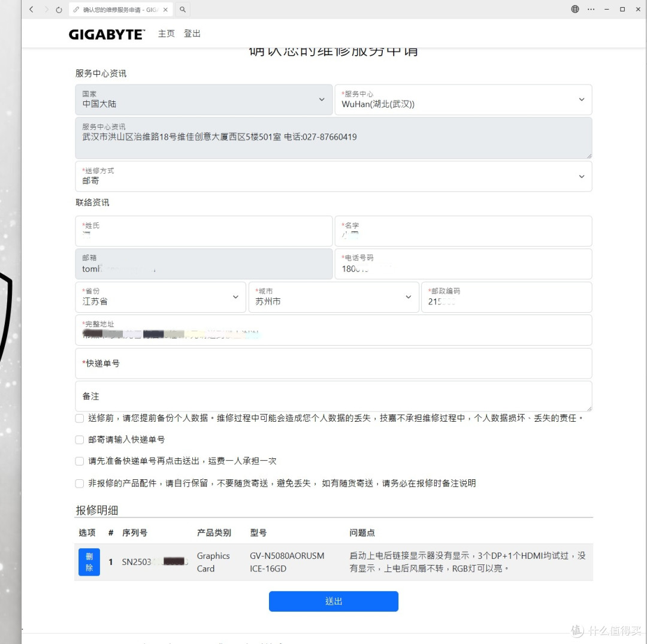Screen dimensions: 647x644
Task: Click the 姓氏 surname field
Action: [x=204, y=231]
